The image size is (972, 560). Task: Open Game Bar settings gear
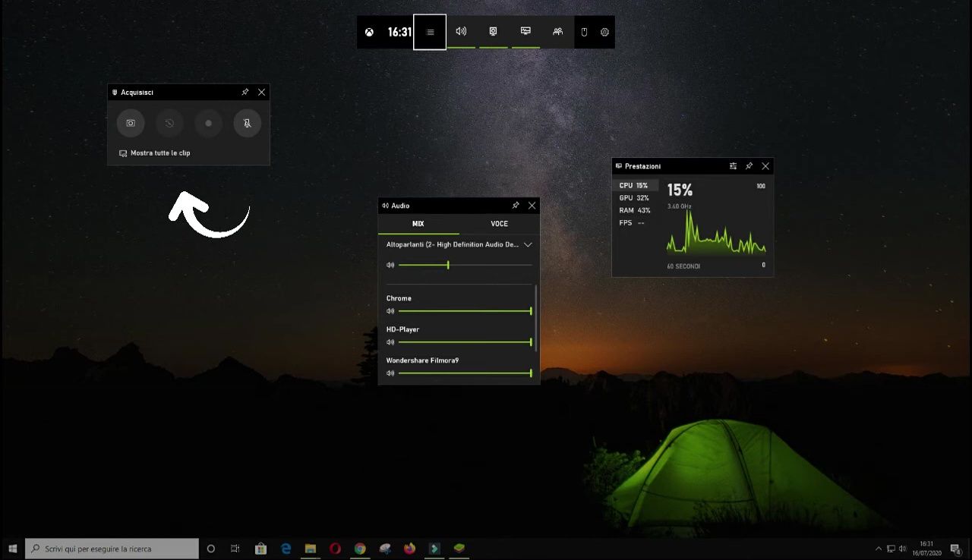tap(604, 32)
